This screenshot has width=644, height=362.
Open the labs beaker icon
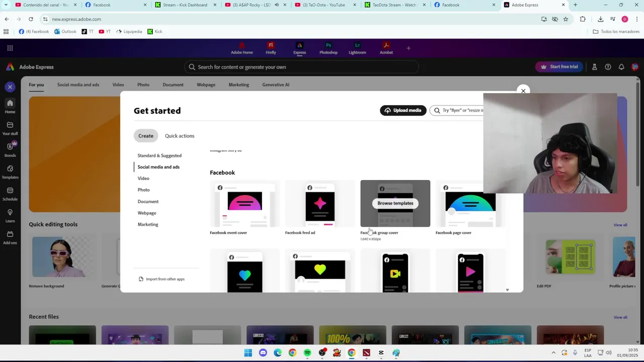click(x=594, y=67)
